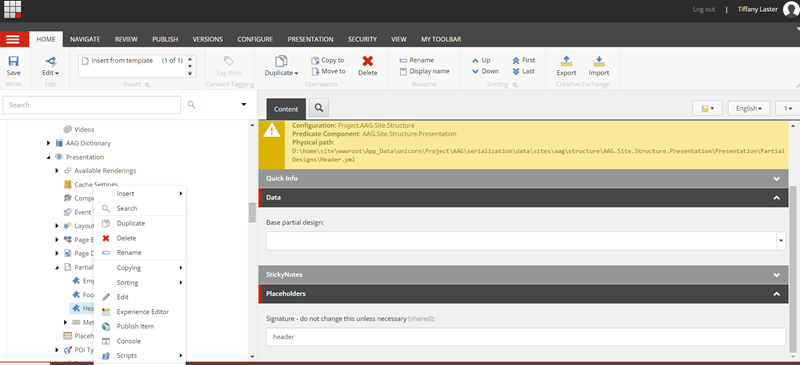Screen dimensions: 800x365
Task: Select the Content editor tab
Action: coord(286,109)
